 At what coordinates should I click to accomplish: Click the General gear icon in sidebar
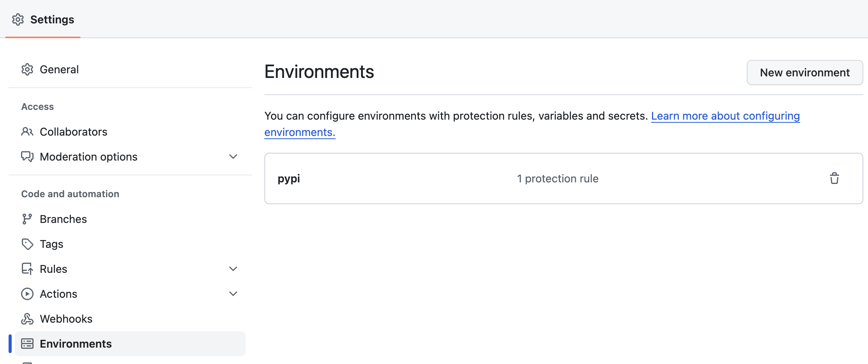pos(27,69)
